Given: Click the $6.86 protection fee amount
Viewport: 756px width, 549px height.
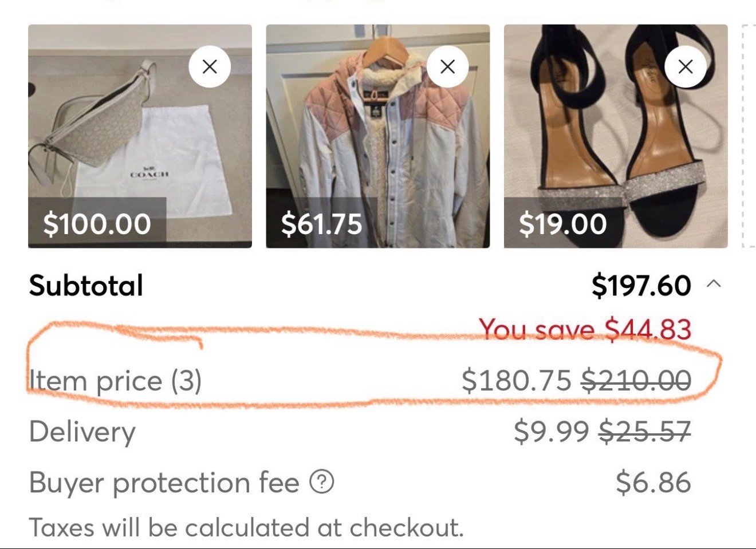Looking at the screenshot, I should coord(653,483).
